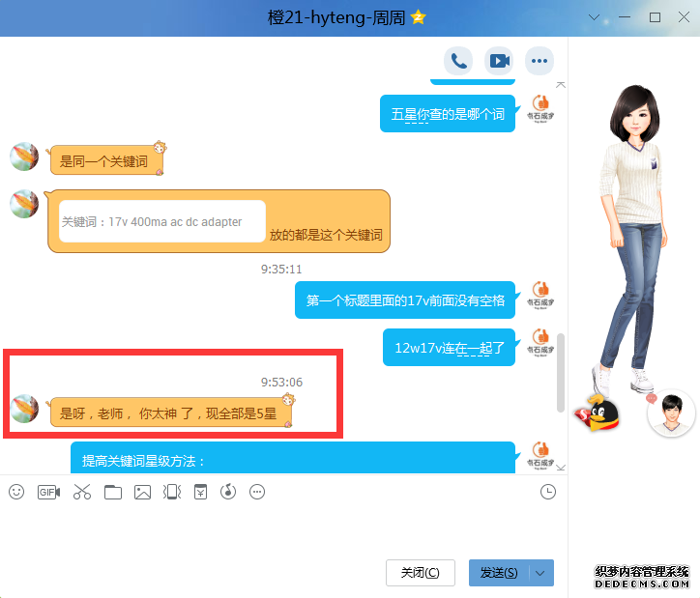This screenshot has width=700, height=598.
Task: Click the star badge next to the chat title
Action: [x=419, y=17]
